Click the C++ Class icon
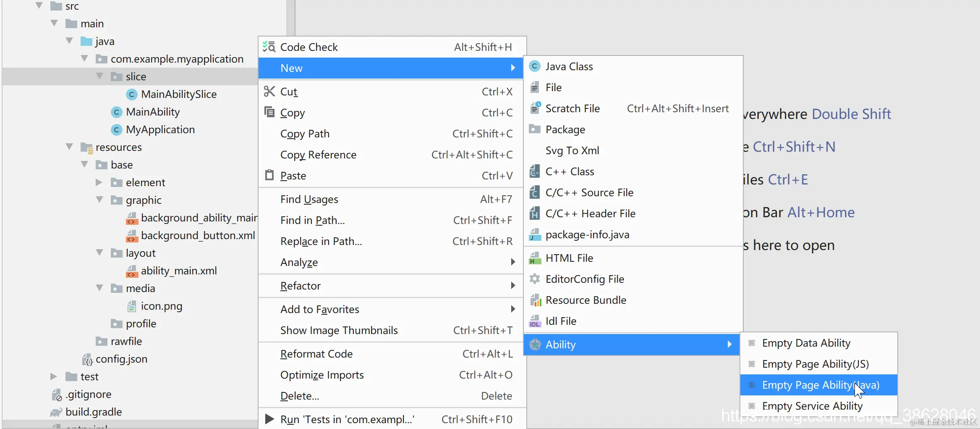Viewport: 980px width, 429px height. (534, 171)
